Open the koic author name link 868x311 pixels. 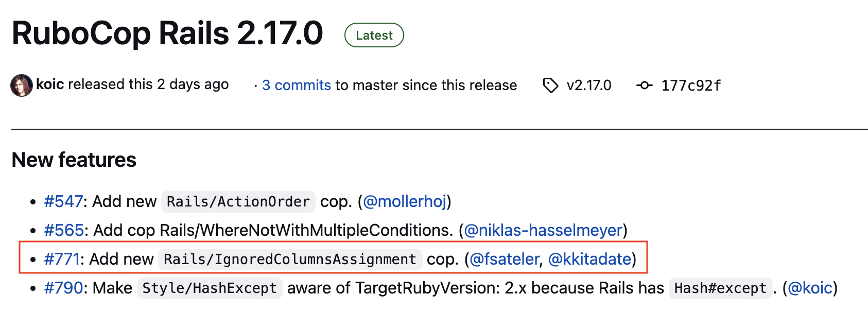[50, 84]
